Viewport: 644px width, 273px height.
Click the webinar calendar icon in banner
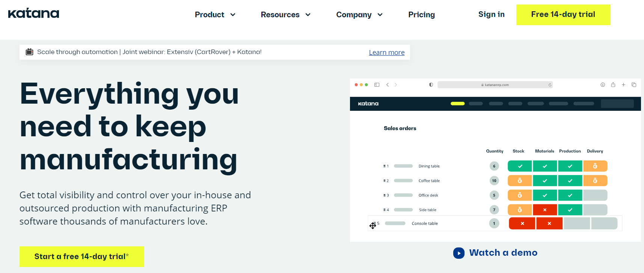(29, 52)
